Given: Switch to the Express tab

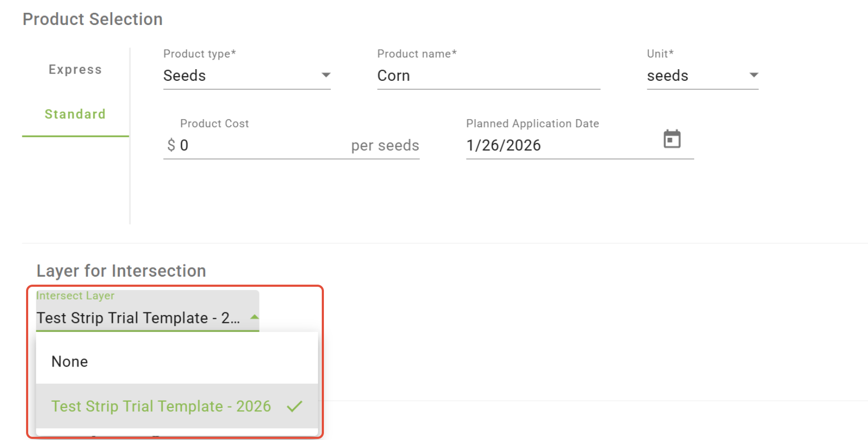Looking at the screenshot, I should (x=75, y=70).
